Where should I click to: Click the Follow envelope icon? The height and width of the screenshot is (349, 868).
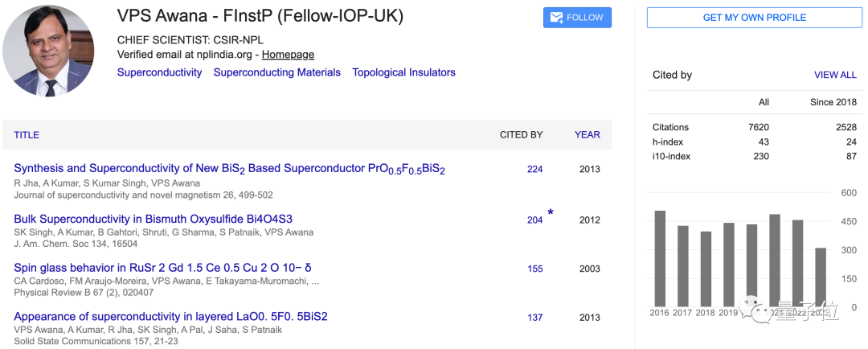click(555, 18)
